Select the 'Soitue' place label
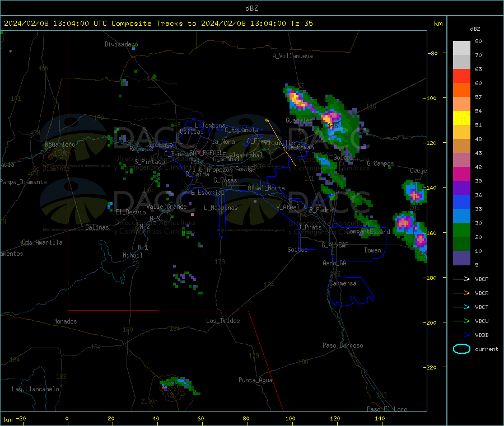Viewport: 504px width, 426px height. 297,250
